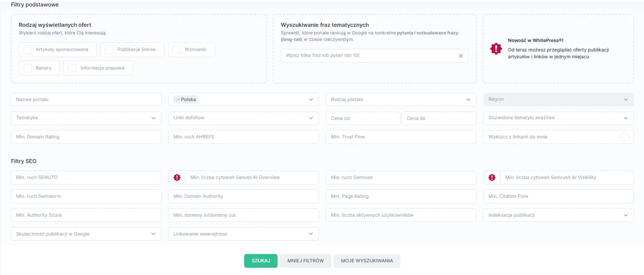Open the Linkowanie wewnętrzne dropdown
The image size is (644, 275).
tap(244, 234)
